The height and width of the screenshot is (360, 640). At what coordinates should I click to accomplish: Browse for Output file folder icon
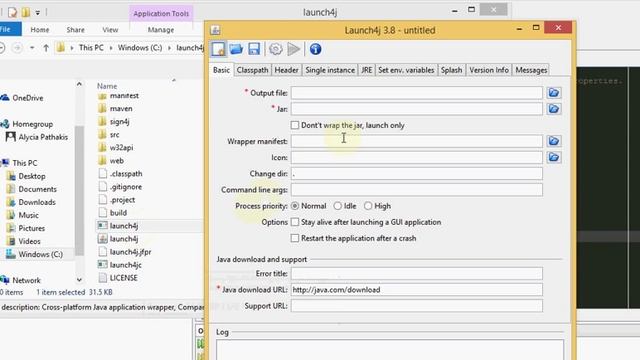point(553,93)
